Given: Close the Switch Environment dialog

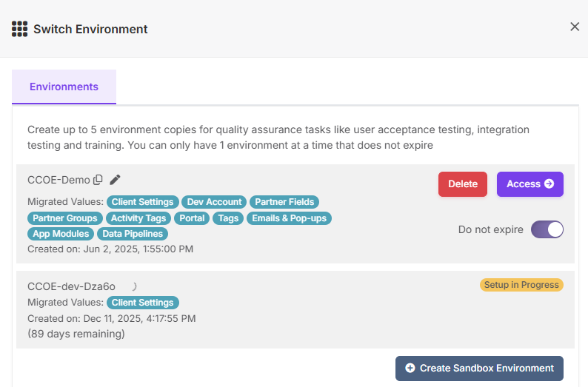Looking at the screenshot, I should point(575,27).
